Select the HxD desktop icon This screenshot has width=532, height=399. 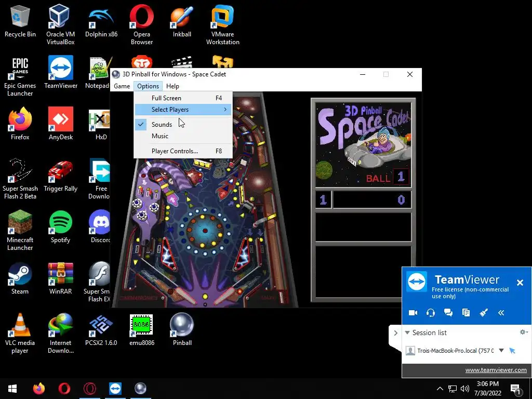coord(100,124)
